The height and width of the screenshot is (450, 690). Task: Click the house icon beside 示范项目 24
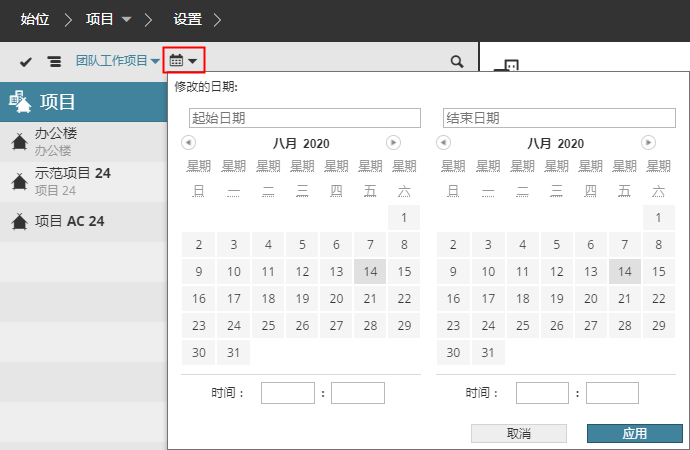click(20, 181)
